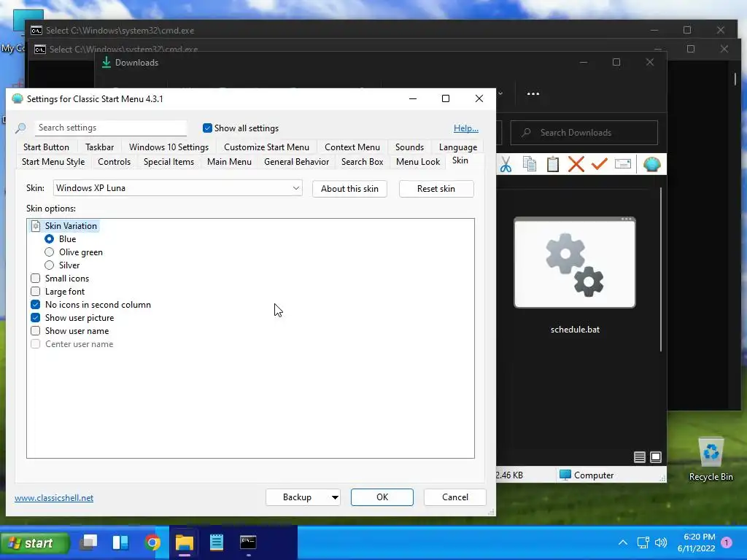Enable Show user name checkbox
The width and height of the screenshot is (747, 560).
[35, 331]
